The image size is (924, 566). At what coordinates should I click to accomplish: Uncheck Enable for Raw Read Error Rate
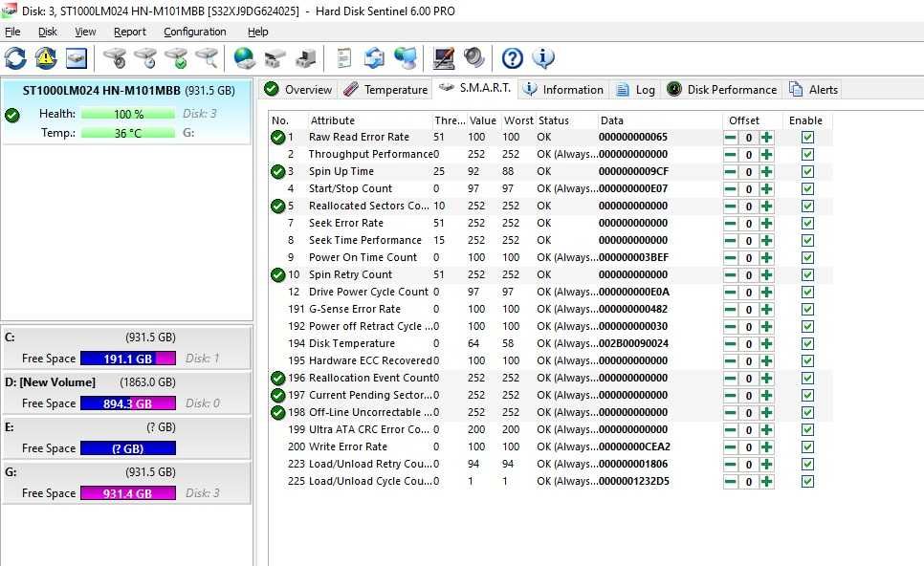pos(807,138)
